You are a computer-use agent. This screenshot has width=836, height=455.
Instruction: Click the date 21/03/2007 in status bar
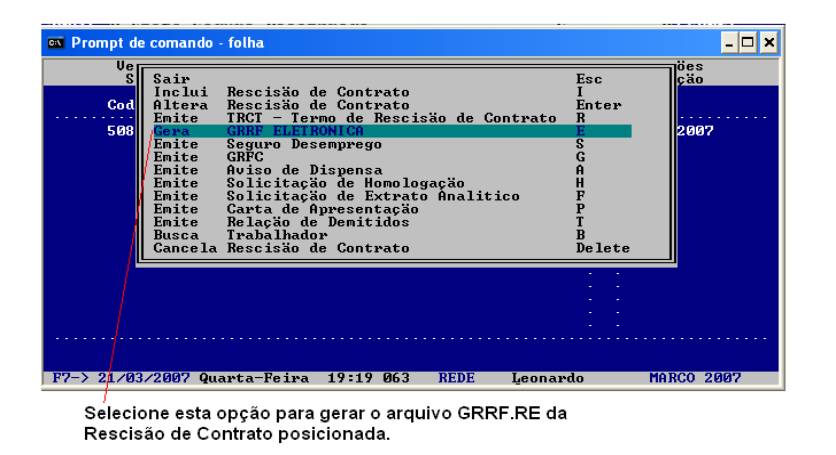click(x=144, y=378)
